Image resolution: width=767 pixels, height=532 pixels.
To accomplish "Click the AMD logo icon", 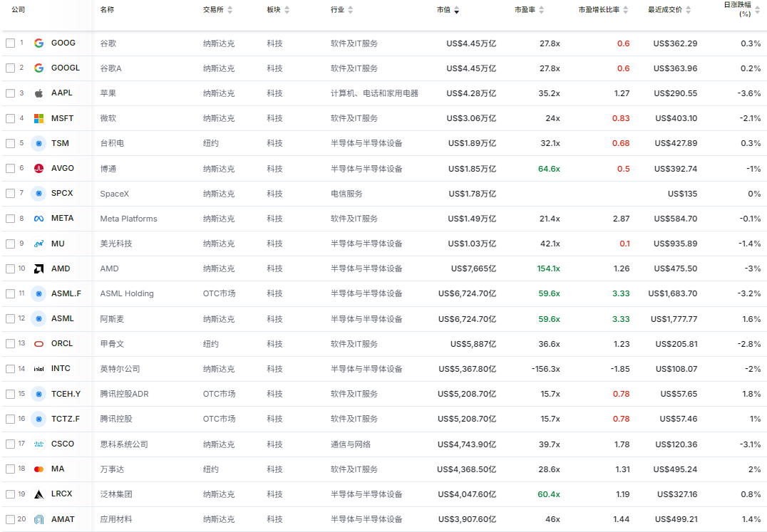I will (38, 268).
